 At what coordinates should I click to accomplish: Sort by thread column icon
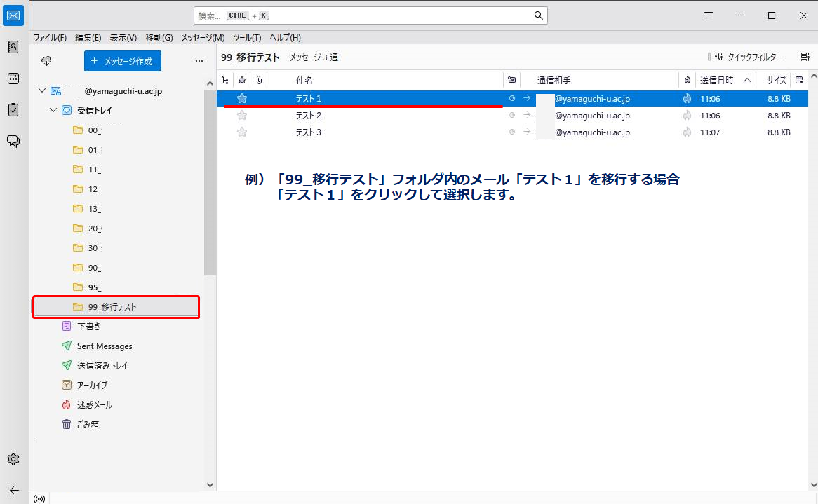pyautogui.click(x=225, y=81)
